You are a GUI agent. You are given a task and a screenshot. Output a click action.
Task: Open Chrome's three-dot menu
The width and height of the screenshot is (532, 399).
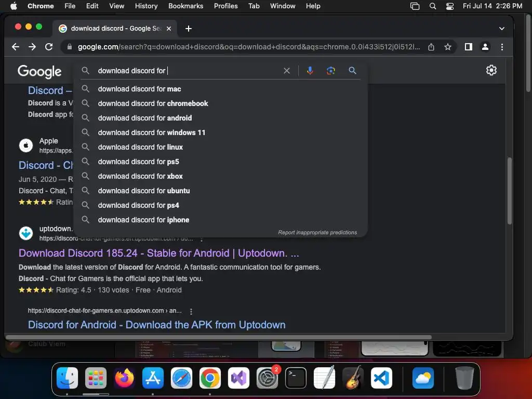pyautogui.click(x=502, y=47)
